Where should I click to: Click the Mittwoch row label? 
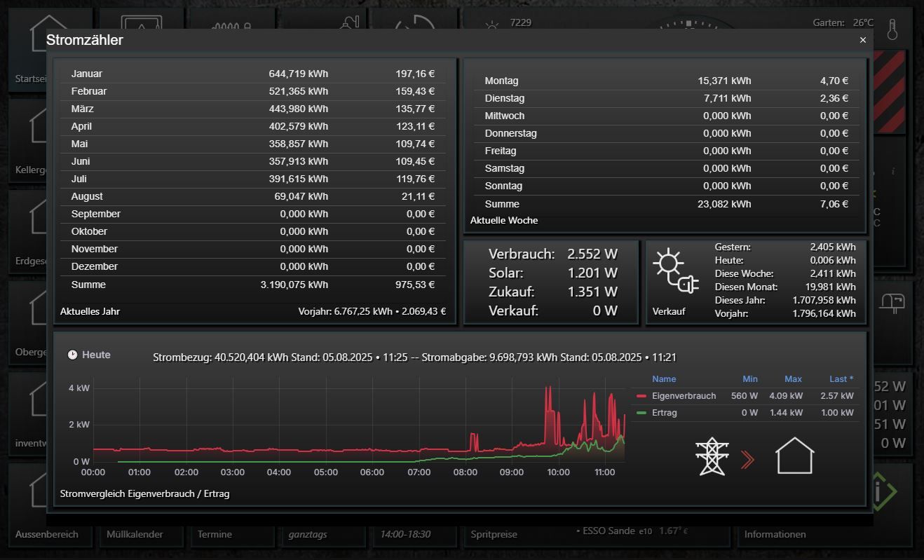[505, 116]
